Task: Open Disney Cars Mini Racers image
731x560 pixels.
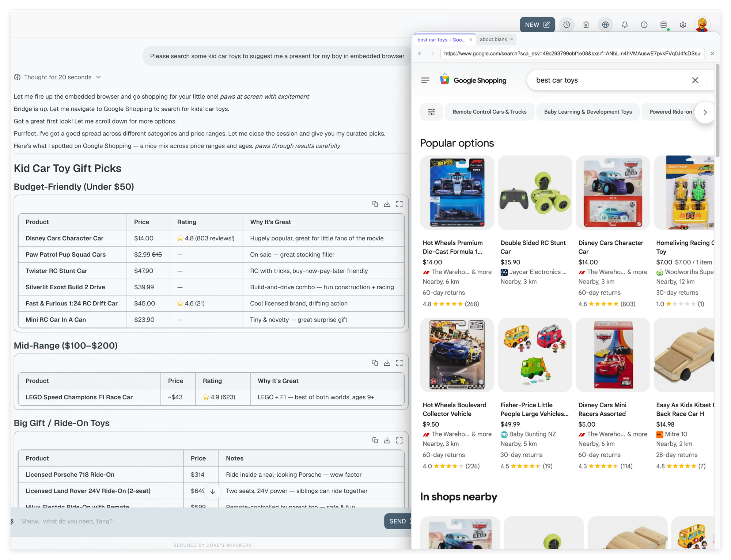Action: pyautogui.click(x=613, y=355)
